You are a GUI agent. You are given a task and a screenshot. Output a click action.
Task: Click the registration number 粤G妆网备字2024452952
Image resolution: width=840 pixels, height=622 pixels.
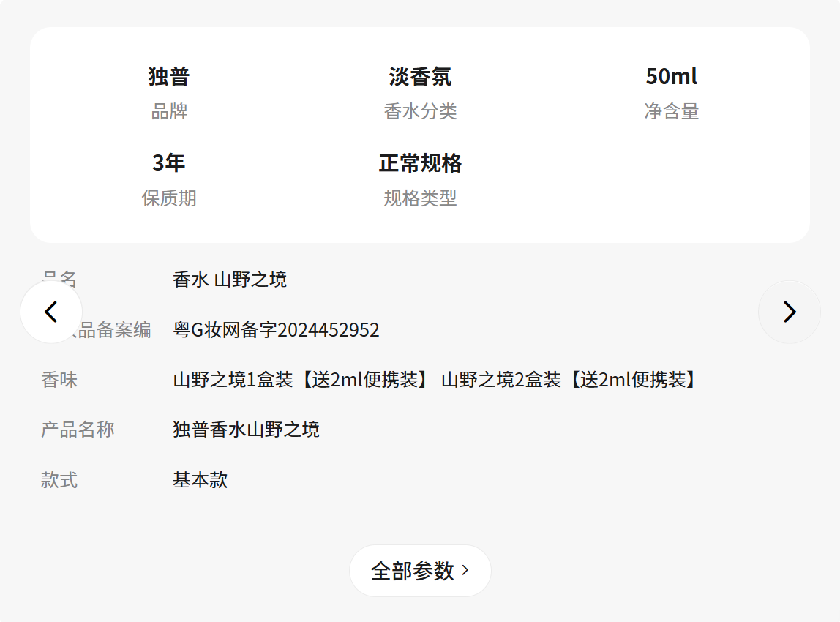point(276,330)
